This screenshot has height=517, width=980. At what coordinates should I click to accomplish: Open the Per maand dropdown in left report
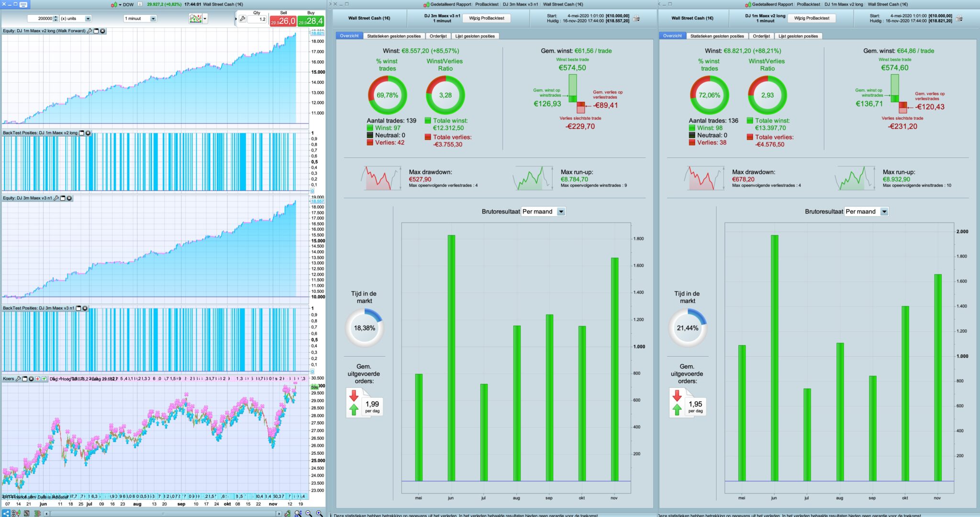[x=561, y=212]
